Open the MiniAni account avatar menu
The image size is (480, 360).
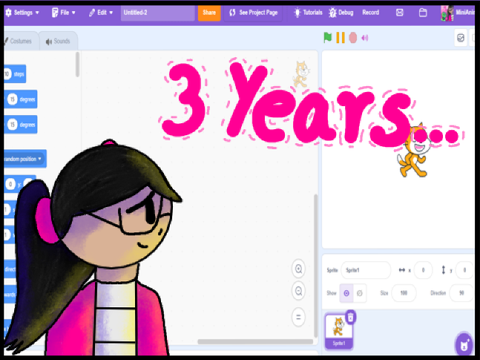click(x=457, y=13)
